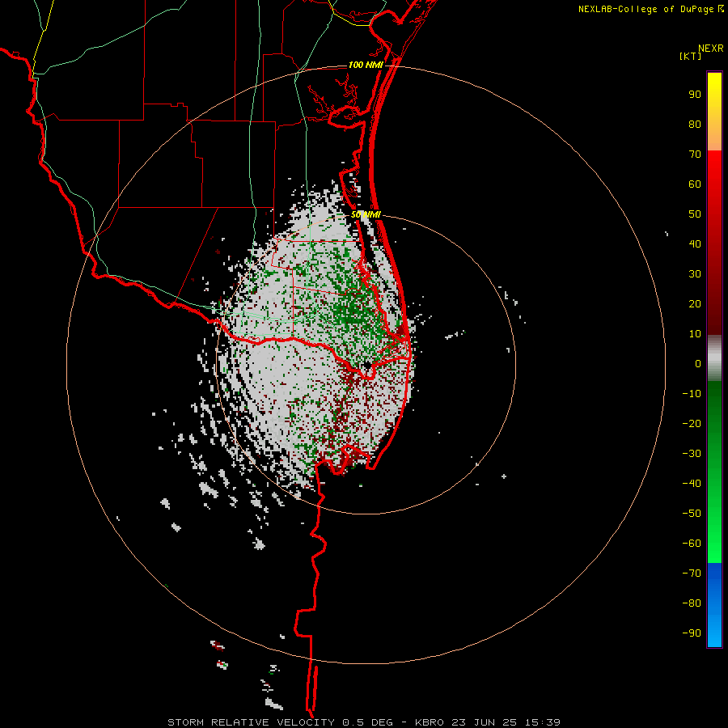This screenshot has height=728, width=728.
Task: Click the positive 20 knot scale label
Action: [x=695, y=303]
